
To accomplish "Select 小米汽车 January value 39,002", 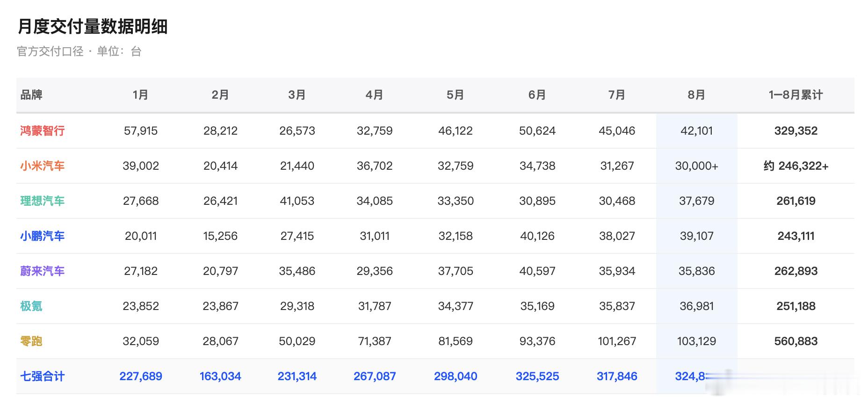I will pos(141,166).
